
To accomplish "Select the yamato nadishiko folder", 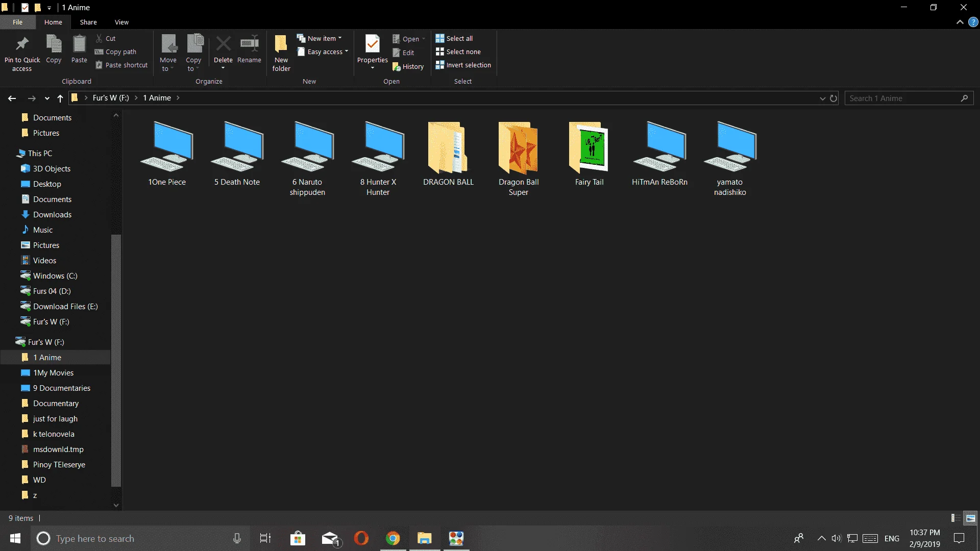I will [x=730, y=159].
